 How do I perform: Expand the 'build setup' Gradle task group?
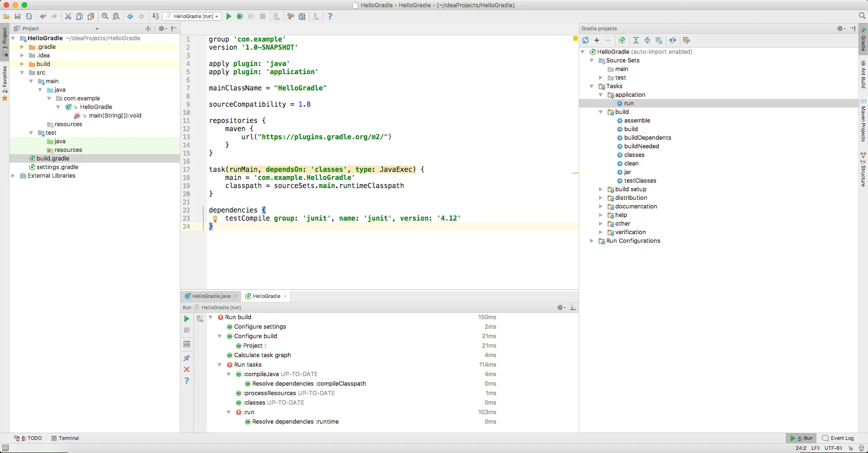601,189
